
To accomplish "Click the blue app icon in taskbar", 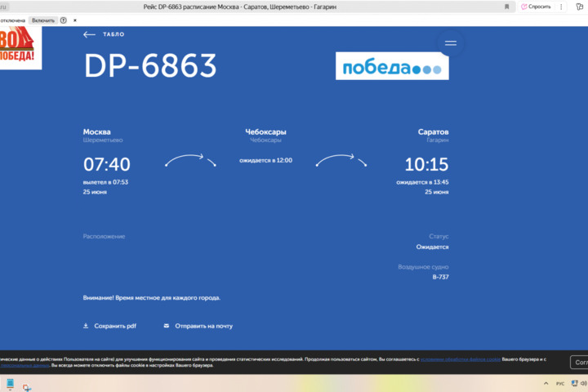I will click(x=10, y=384).
